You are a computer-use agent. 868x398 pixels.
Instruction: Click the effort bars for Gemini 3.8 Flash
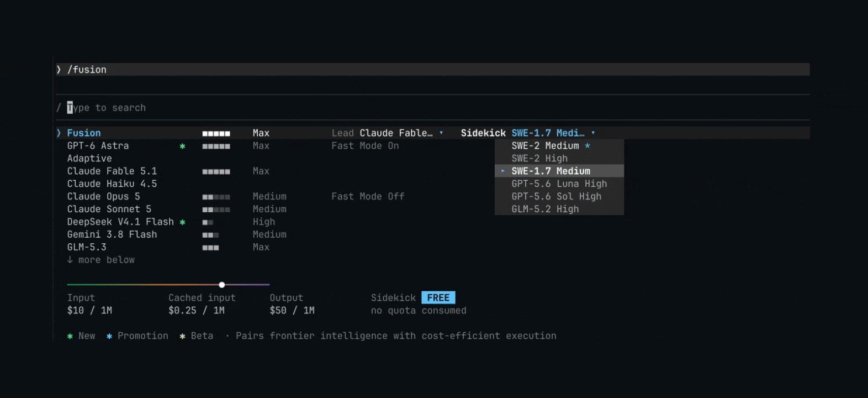pos(210,235)
